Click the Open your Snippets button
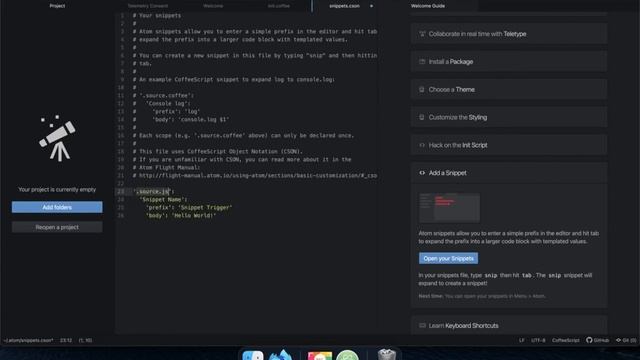The width and height of the screenshot is (640, 360). click(448, 258)
